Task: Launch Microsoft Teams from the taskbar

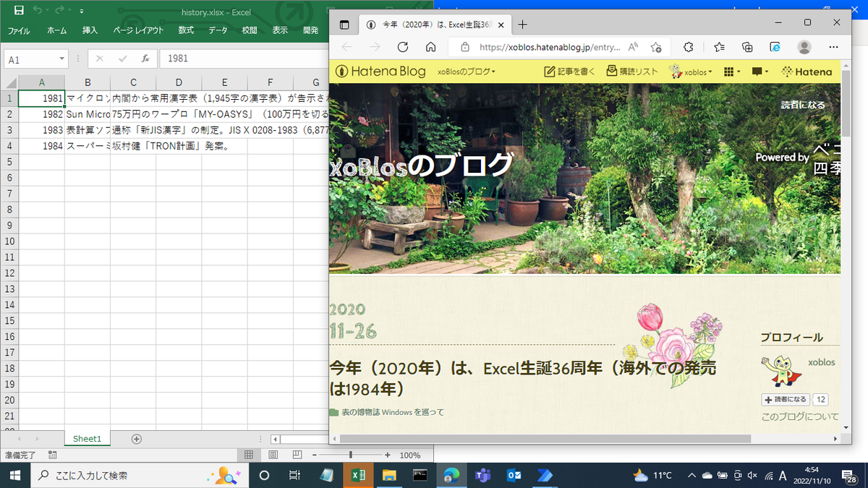Action: (482, 476)
